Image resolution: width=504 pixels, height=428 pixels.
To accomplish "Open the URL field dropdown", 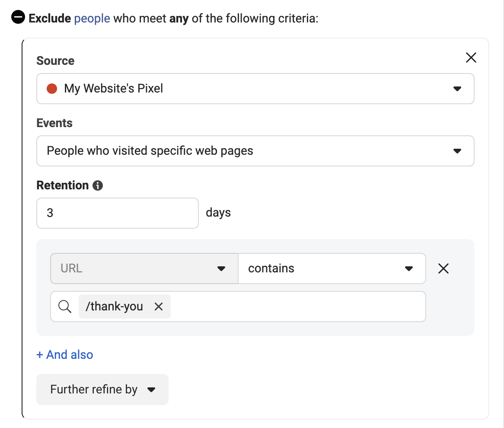I will click(144, 268).
